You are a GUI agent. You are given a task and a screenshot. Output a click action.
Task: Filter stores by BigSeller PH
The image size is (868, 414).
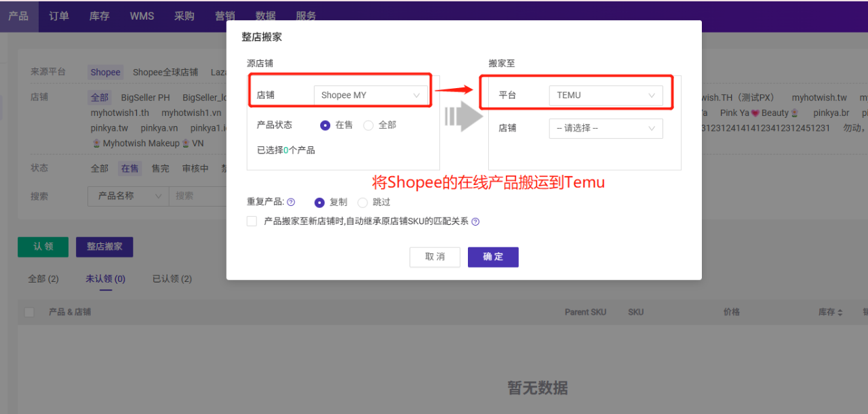(x=145, y=98)
